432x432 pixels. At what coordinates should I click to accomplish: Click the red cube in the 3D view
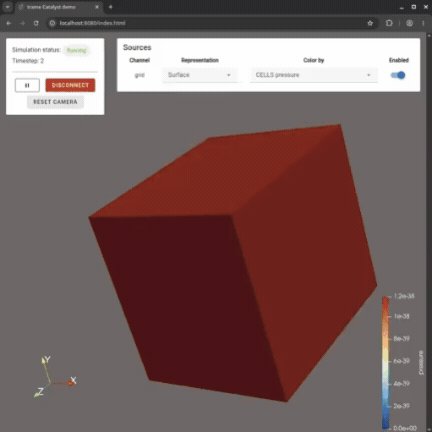coord(232,262)
